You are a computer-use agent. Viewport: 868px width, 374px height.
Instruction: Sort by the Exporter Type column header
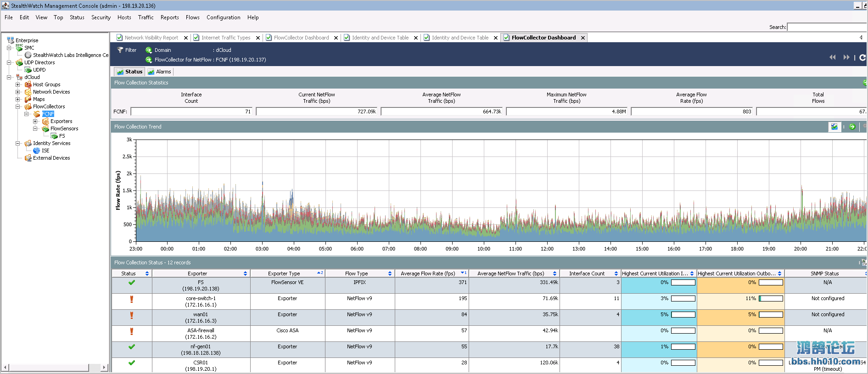(x=288, y=274)
